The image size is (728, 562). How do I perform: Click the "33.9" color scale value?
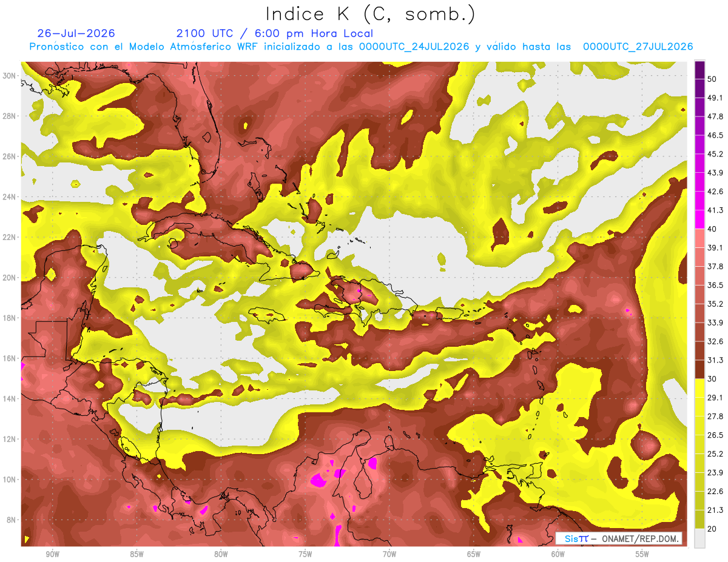(715, 323)
